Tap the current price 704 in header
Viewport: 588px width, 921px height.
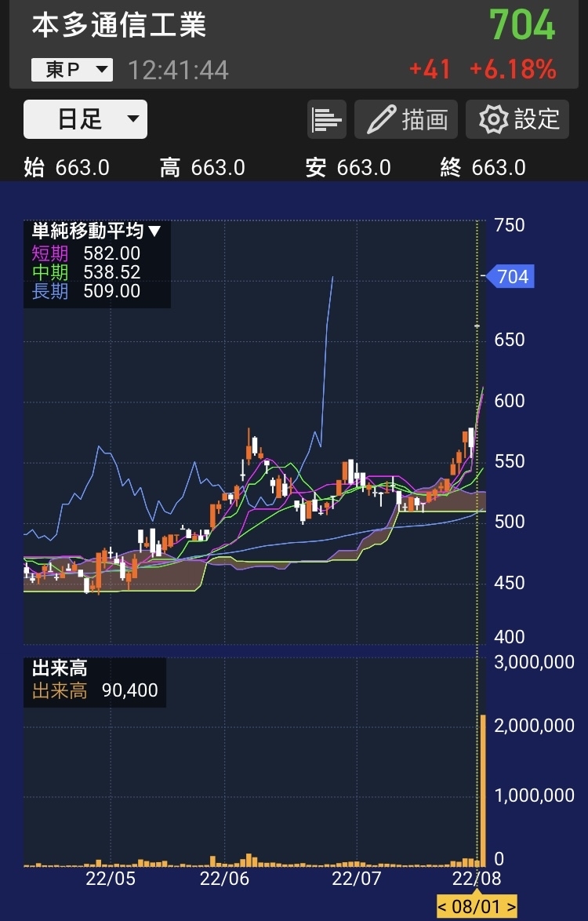click(x=522, y=25)
